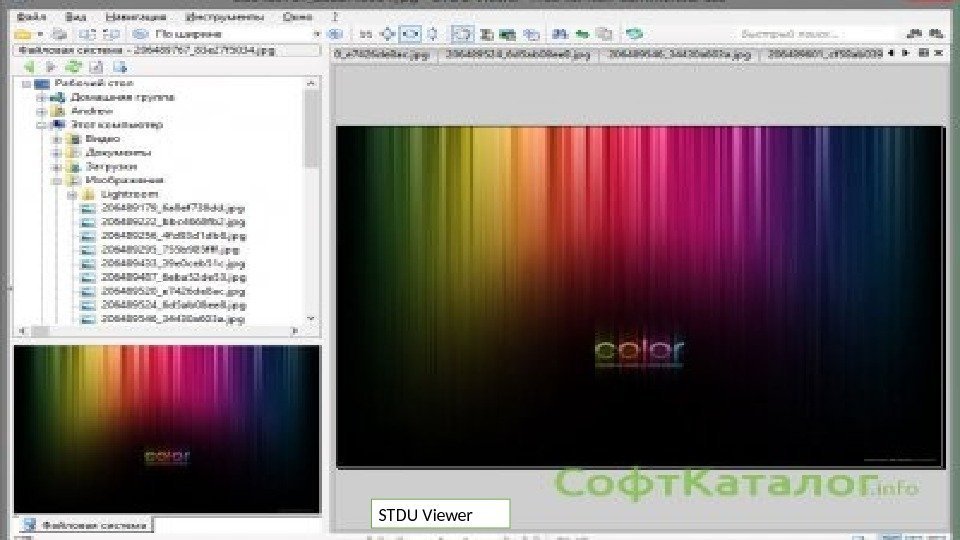The image size is (960, 540).
Task: Open the ? help menu
Action: click(335, 17)
